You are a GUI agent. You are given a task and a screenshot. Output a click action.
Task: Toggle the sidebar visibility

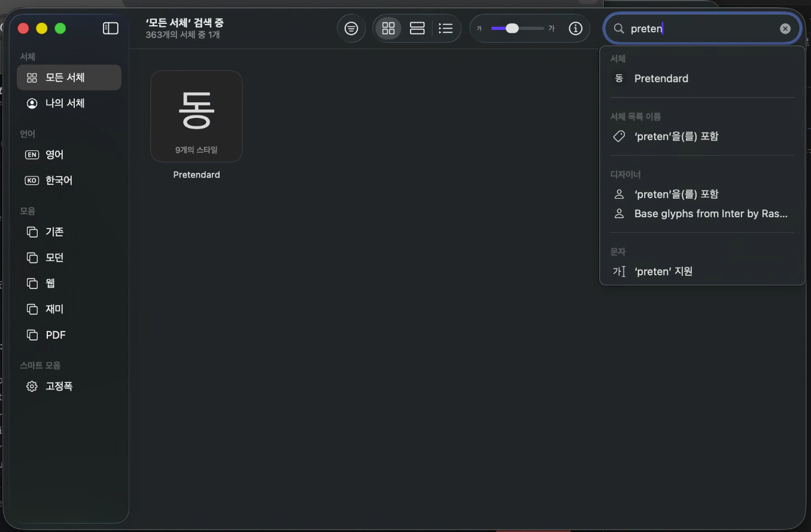coord(110,28)
